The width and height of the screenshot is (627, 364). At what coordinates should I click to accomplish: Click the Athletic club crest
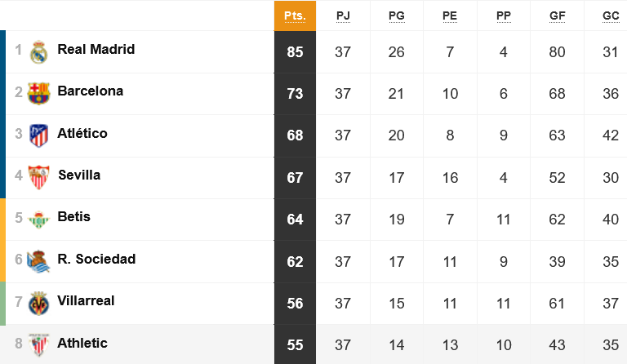coord(39,345)
